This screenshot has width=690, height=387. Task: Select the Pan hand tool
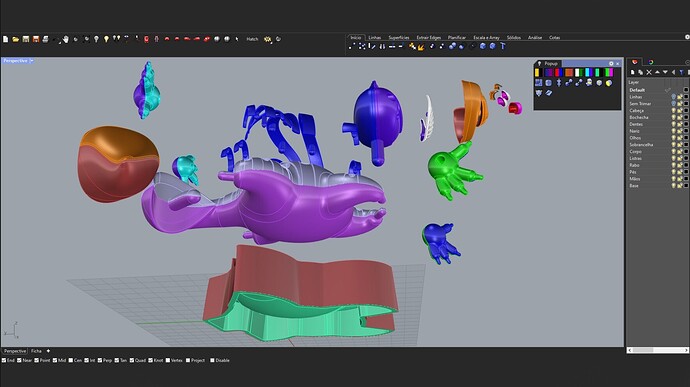(x=66, y=39)
